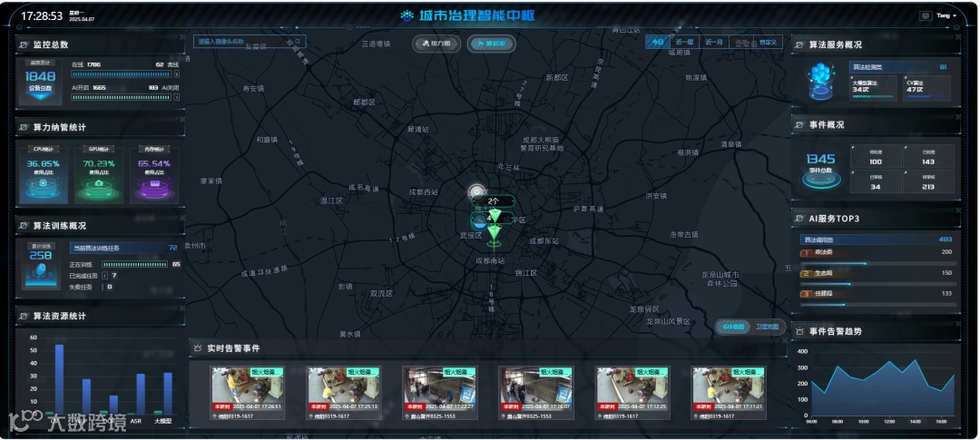The height and width of the screenshot is (440, 980).
Task: Click the blue cube algorithm service graphic
Action: [820, 82]
